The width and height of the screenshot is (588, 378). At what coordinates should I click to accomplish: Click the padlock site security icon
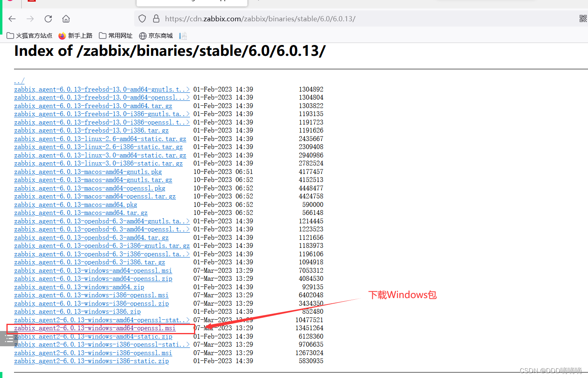tap(156, 19)
